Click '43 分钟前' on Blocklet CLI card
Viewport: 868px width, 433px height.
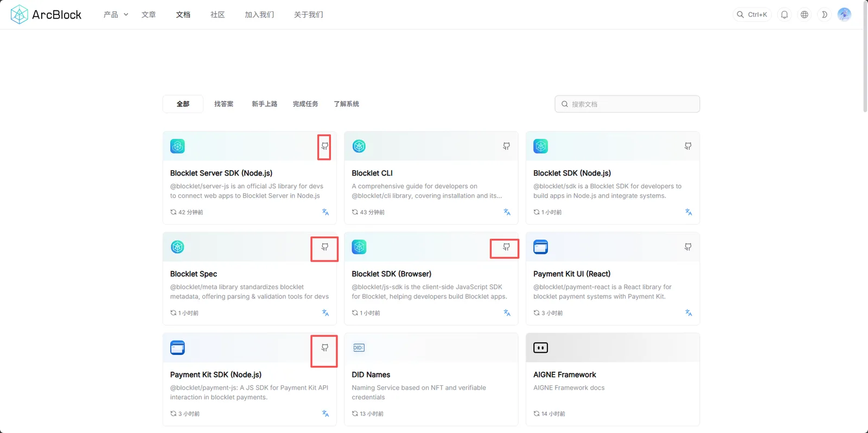[372, 212]
